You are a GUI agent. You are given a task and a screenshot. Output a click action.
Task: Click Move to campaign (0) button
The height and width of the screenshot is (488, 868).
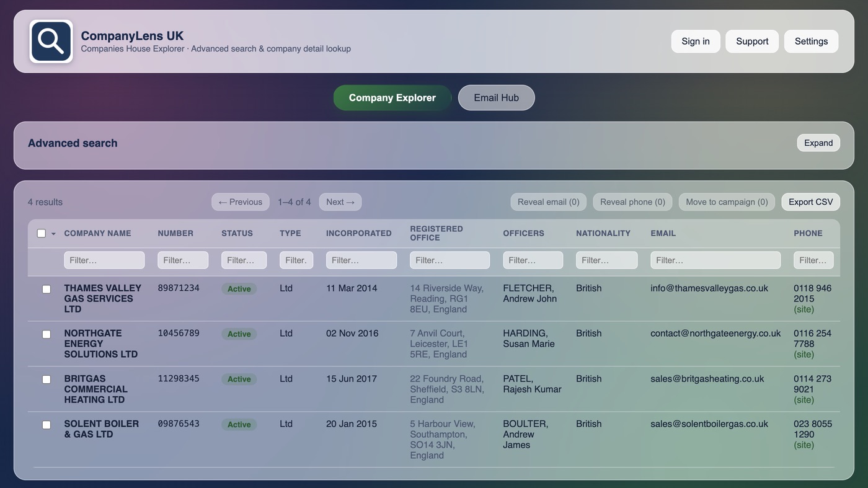coord(727,202)
